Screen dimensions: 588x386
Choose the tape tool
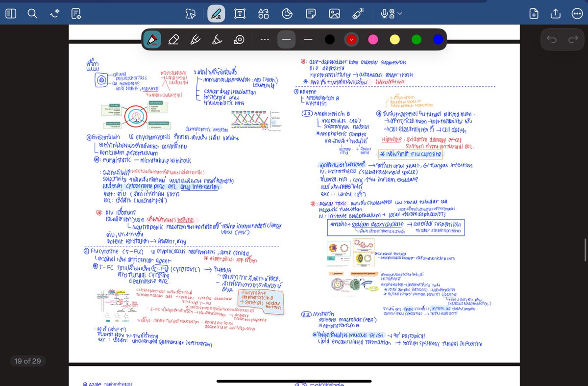point(239,39)
